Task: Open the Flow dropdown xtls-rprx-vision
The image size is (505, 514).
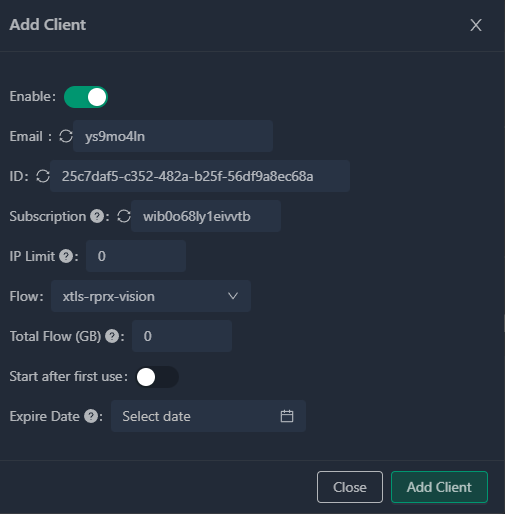Action: point(151,296)
